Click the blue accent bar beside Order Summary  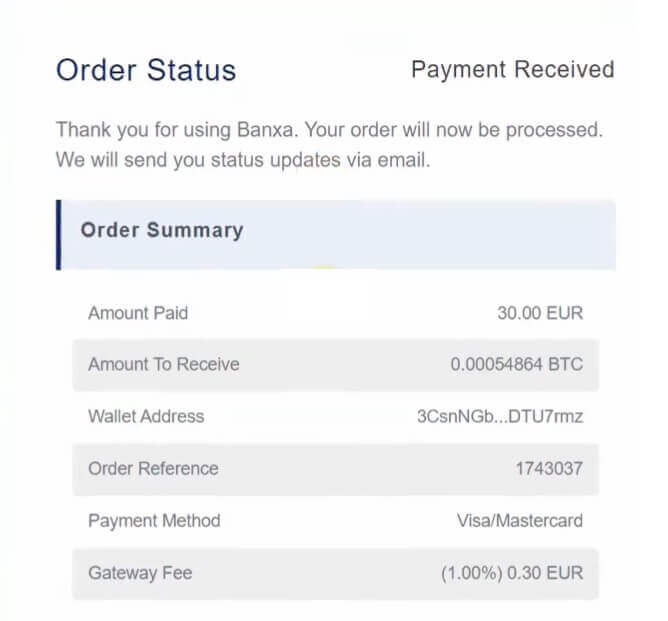59,235
